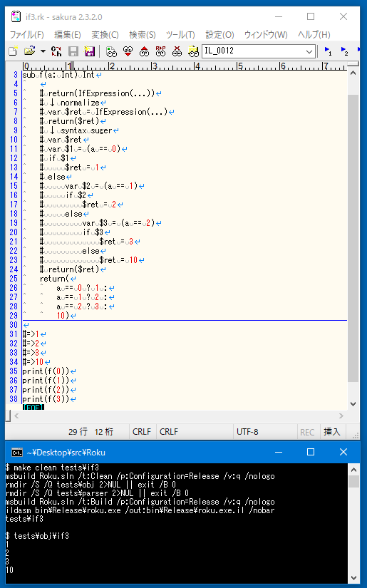Image resolution: width=367 pixels, height=588 pixels.
Task: Toggle the REC macro recording indicator
Action: [307, 432]
